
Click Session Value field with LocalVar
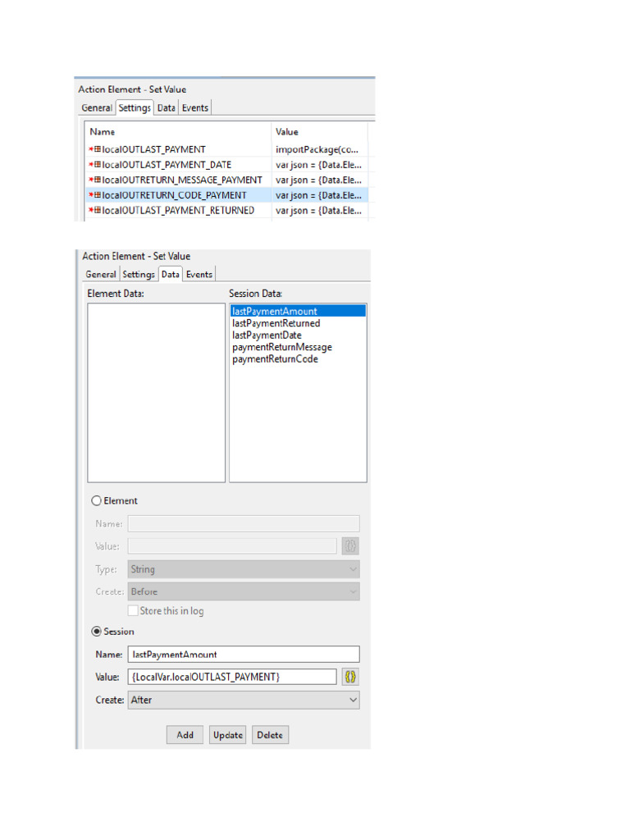point(232,677)
